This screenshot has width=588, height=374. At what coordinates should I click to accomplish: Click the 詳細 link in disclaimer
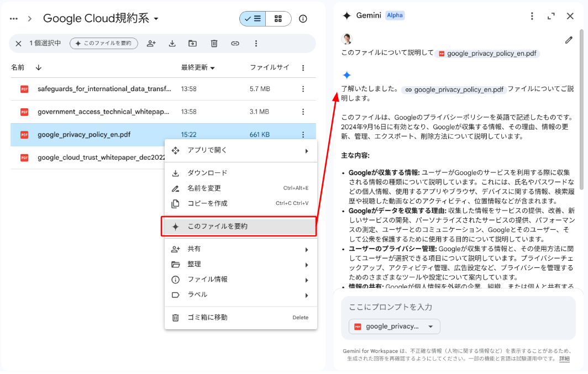tap(564, 359)
